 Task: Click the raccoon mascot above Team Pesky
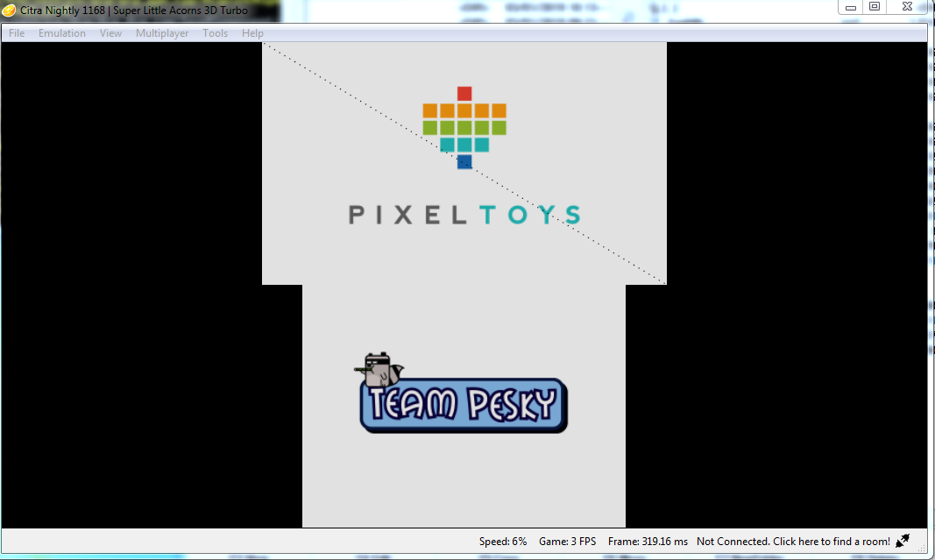(x=379, y=370)
